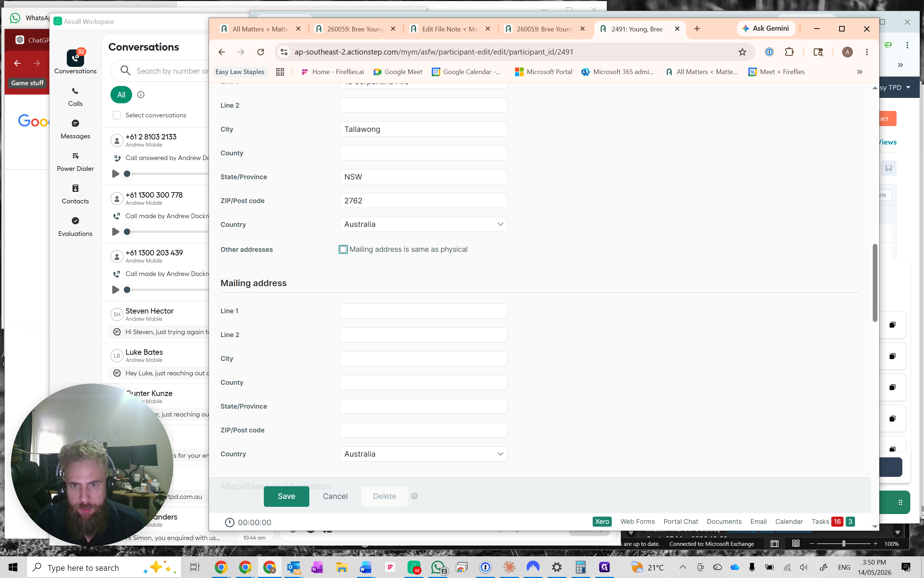
Task: Tick the Select conversations checkbox
Action: [117, 115]
